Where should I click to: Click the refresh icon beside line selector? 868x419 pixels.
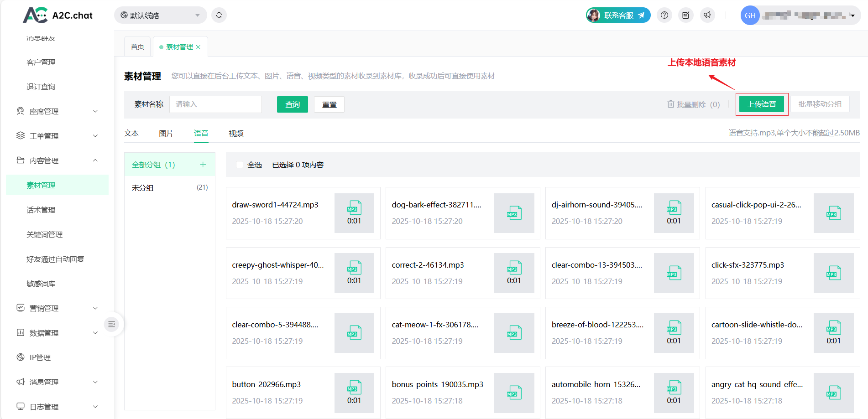coord(219,15)
